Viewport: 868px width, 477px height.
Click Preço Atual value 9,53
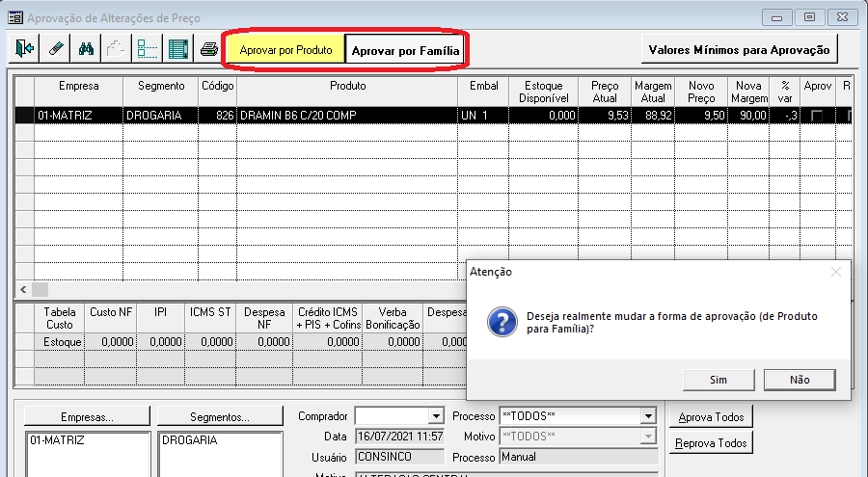(x=605, y=116)
